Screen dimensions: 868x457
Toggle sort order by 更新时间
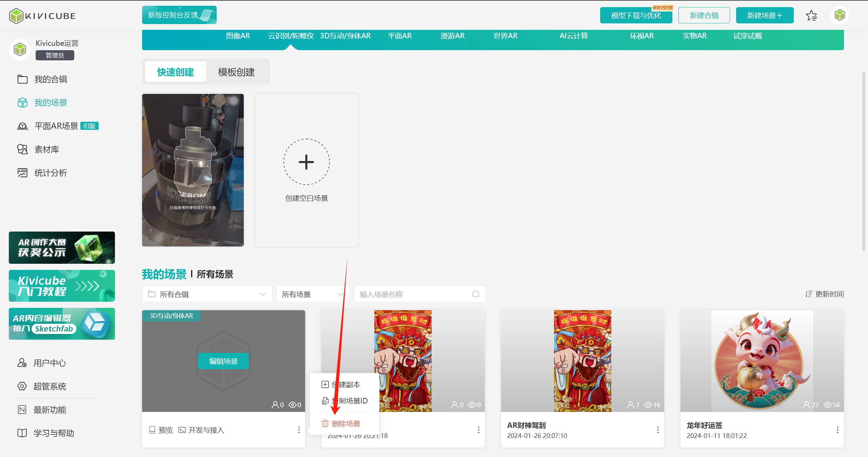pos(824,294)
